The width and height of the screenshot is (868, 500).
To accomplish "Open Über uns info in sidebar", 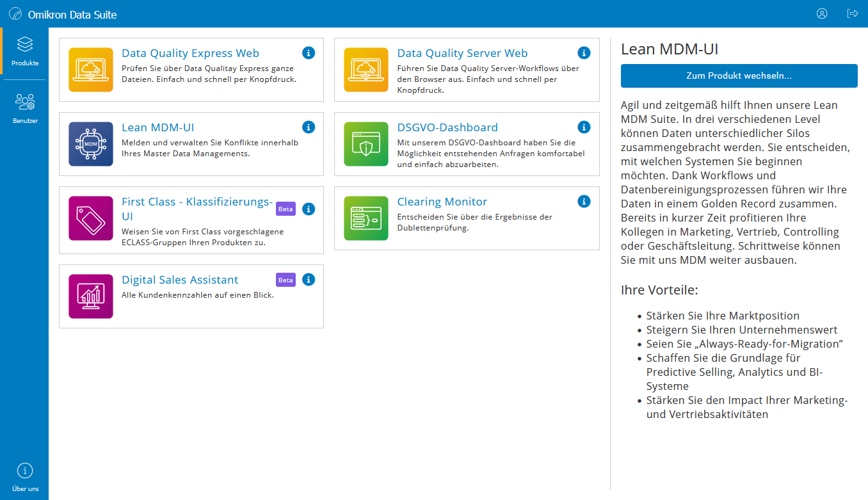I will point(24,478).
